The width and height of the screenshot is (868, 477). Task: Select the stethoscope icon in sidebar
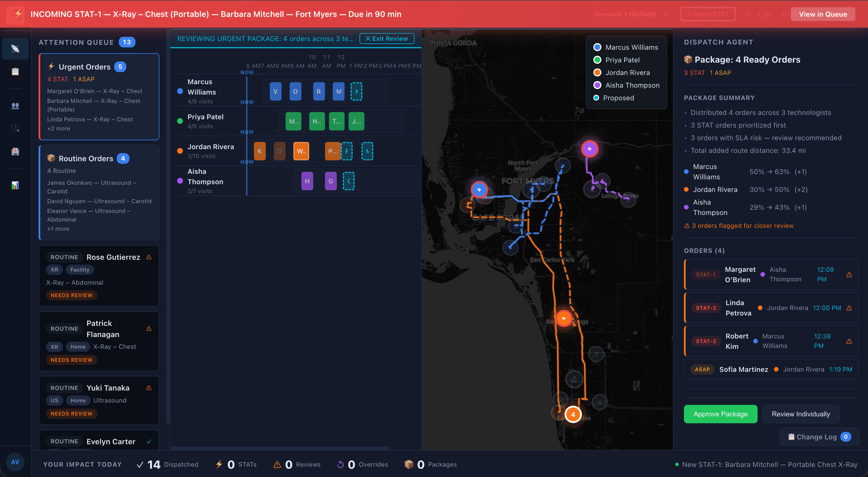15,128
